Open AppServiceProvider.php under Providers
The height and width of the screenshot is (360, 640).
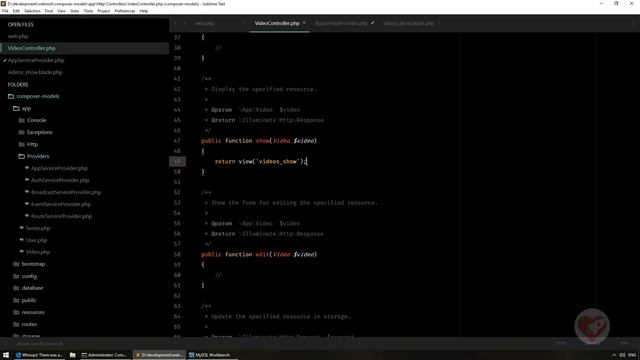pyautogui.click(x=59, y=168)
